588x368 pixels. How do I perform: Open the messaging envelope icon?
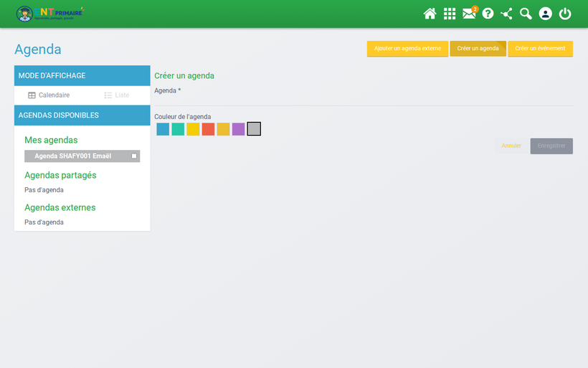click(x=469, y=14)
